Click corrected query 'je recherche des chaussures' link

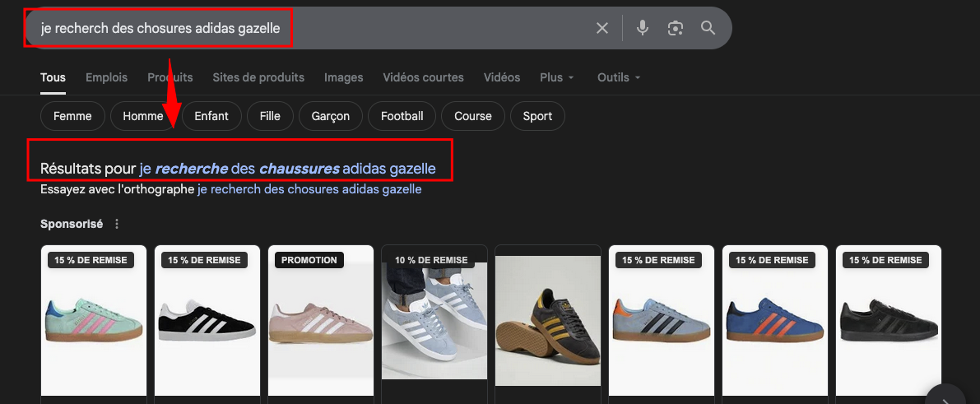(287, 169)
